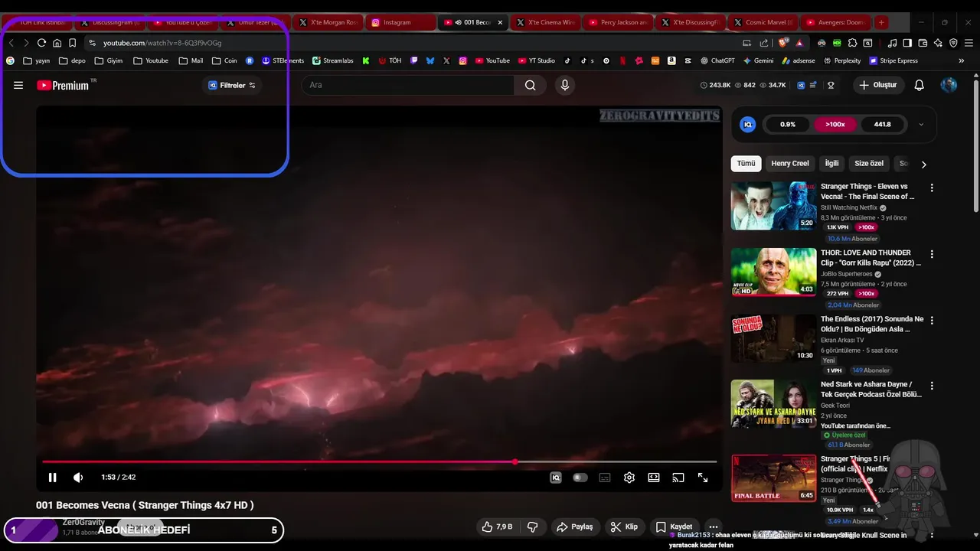The height and width of the screenshot is (551, 980).
Task: Share video with Paylaş button
Action: coord(575,527)
